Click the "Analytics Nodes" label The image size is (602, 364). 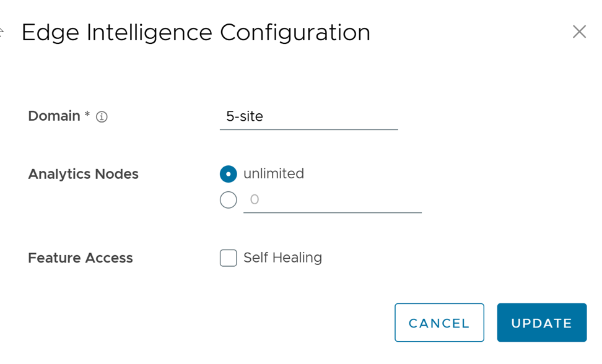pyautogui.click(x=83, y=175)
